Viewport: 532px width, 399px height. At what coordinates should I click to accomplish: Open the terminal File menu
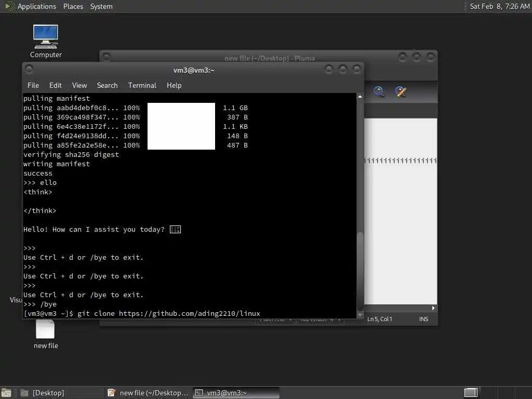point(33,85)
